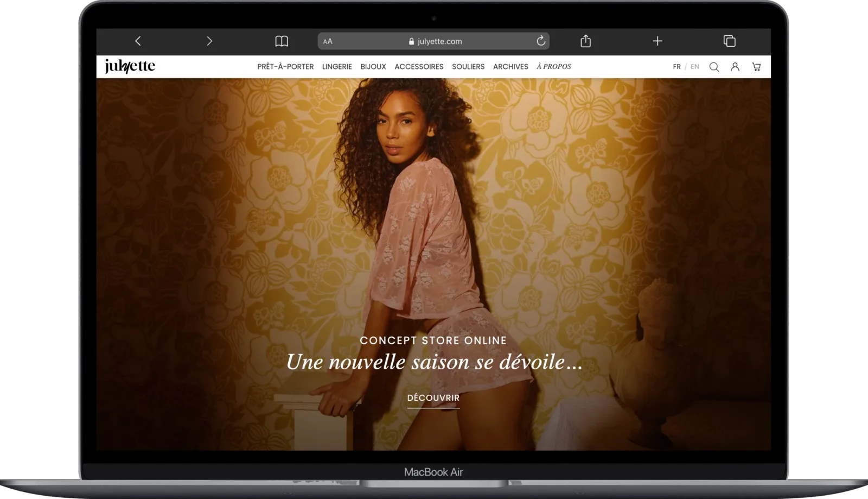Go back with the Safari back arrow
868x499 pixels.
(x=138, y=41)
